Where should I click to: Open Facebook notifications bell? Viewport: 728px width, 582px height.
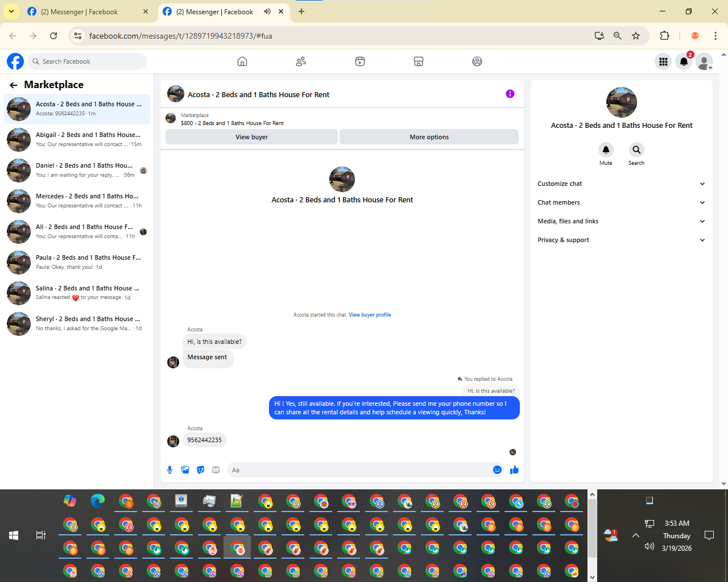pyautogui.click(x=684, y=61)
